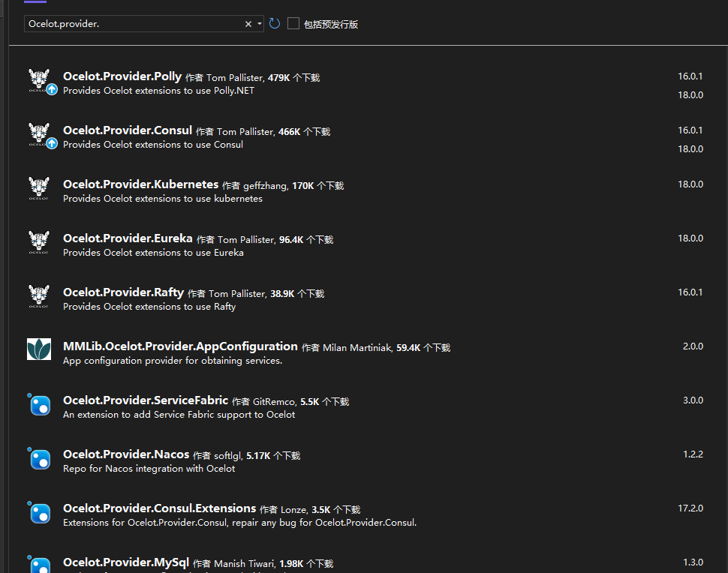The width and height of the screenshot is (728, 573).
Task: Click the Consul.Extensions author 'Lonze'
Action: tap(293, 509)
